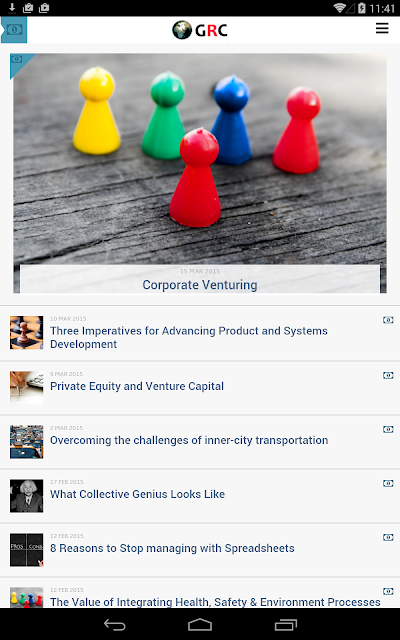
Task: Tap money icon beside Three Imperatives article
Action: pos(388,320)
